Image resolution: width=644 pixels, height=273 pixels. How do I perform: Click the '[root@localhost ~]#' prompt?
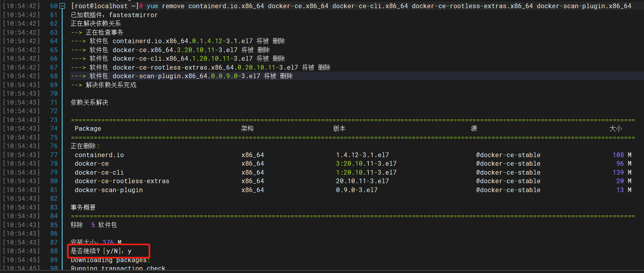107,6
